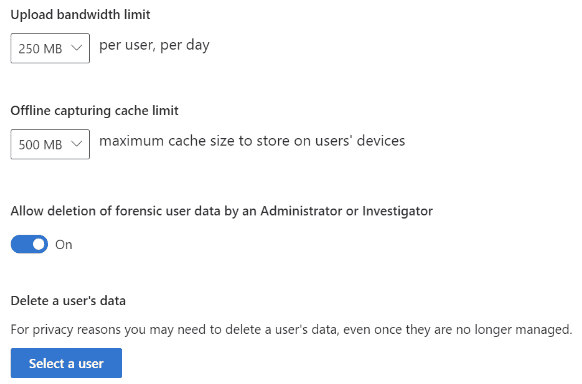Click the Offline capturing cache limit heading

[x=94, y=111]
